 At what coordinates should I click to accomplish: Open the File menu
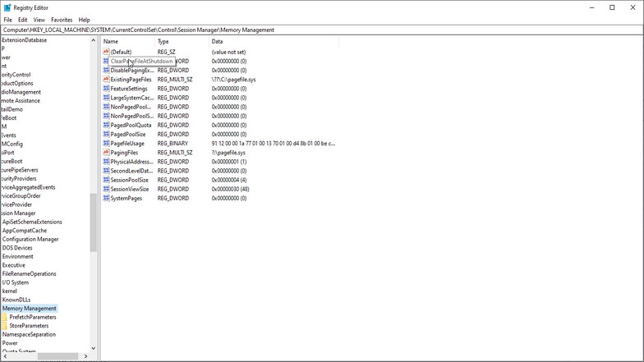point(7,20)
